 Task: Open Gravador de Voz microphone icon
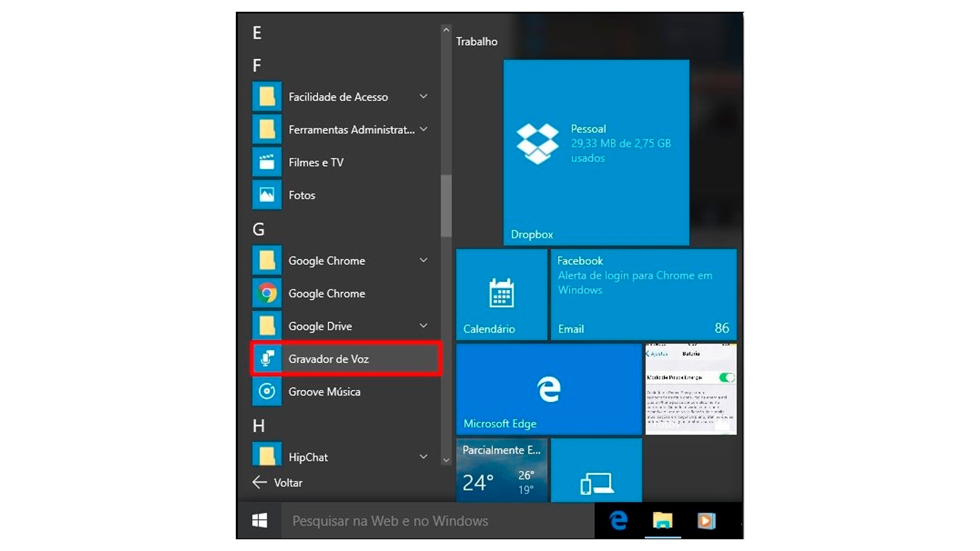point(267,359)
